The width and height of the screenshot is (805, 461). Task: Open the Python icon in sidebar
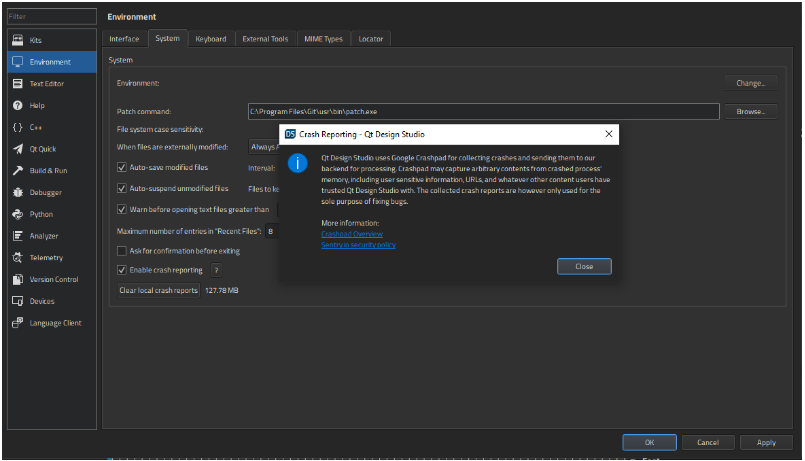click(17, 214)
